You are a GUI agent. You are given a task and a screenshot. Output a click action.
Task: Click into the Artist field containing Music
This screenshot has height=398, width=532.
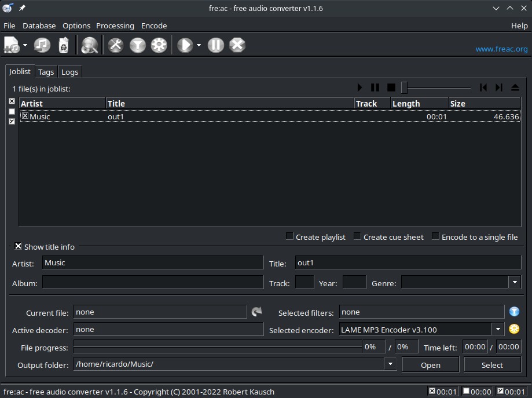(x=153, y=262)
